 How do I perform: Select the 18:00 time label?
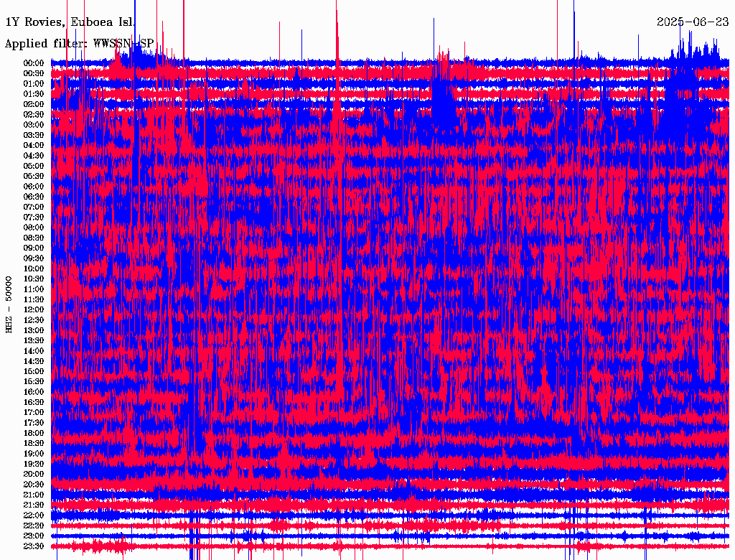(34, 433)
